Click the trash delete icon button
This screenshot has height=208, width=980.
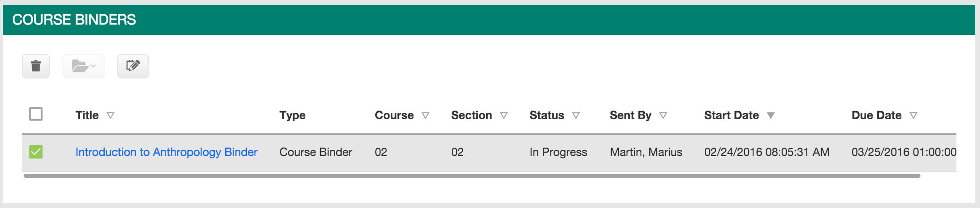click(x=36, y=66)
